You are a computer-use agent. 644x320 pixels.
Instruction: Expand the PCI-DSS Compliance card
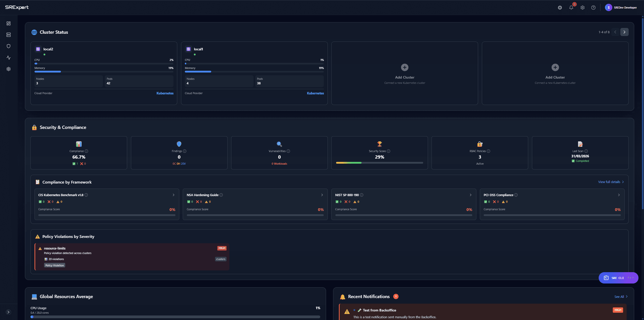point(619,195)
